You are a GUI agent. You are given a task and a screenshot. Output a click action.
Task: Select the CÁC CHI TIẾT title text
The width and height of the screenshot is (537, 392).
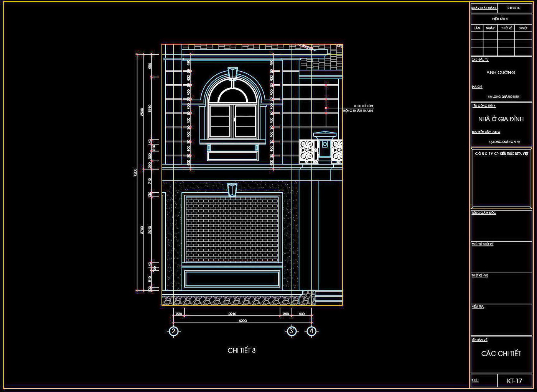pyautogui.click(x=501, y=354)
